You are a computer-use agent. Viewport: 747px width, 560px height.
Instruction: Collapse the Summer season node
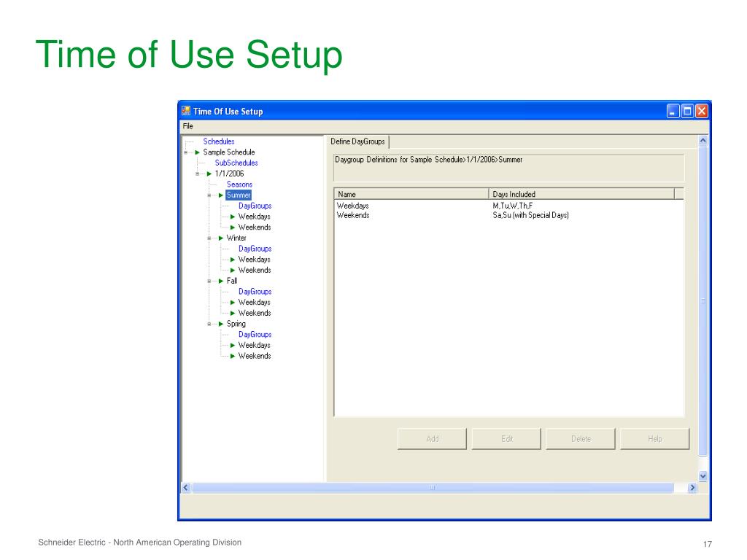point(209,195)
